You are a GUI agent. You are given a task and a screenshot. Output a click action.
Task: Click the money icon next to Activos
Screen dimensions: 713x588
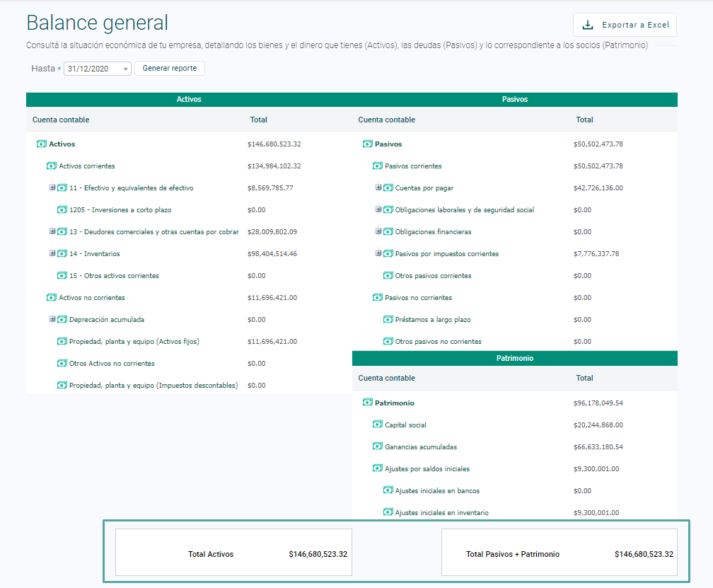click(41, 144)
